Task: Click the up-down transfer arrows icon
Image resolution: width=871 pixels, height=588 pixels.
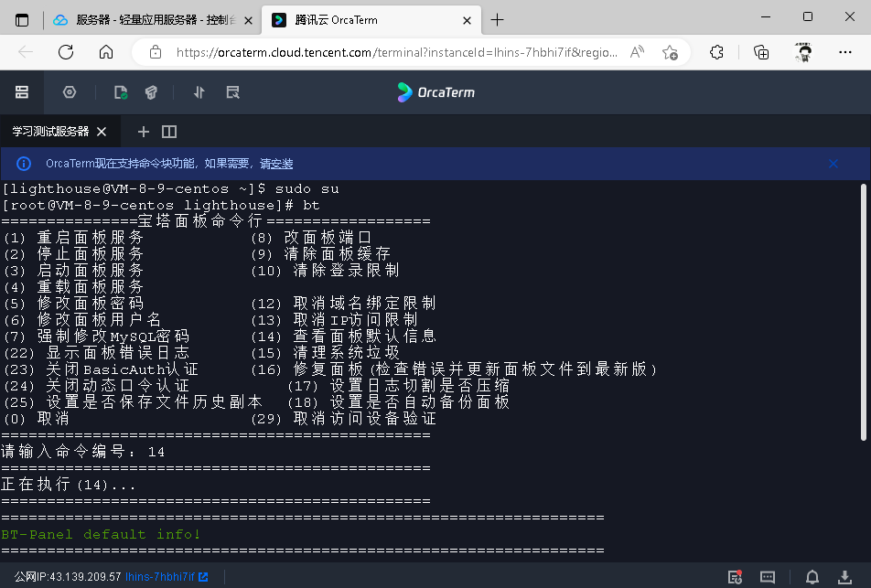Action: [199, 92]
